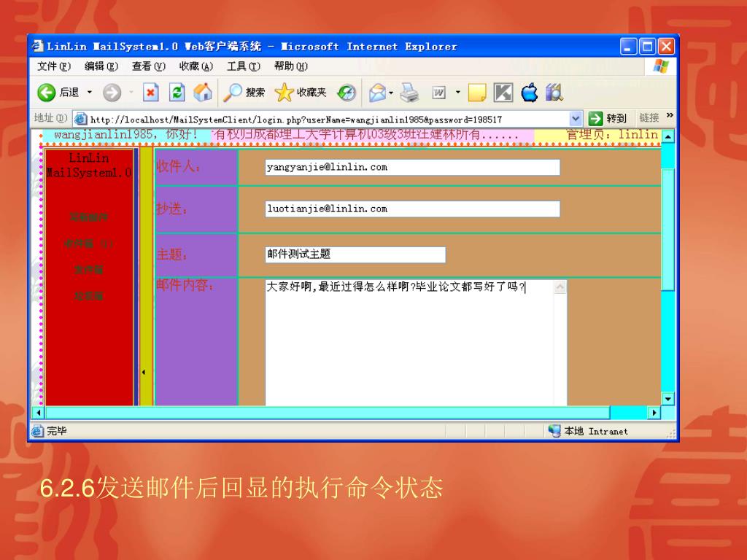The width and height of the screenshot is (747, 560).
Task: Open Search (搜索) from the toolbar
Action: [x=244, y=93]
